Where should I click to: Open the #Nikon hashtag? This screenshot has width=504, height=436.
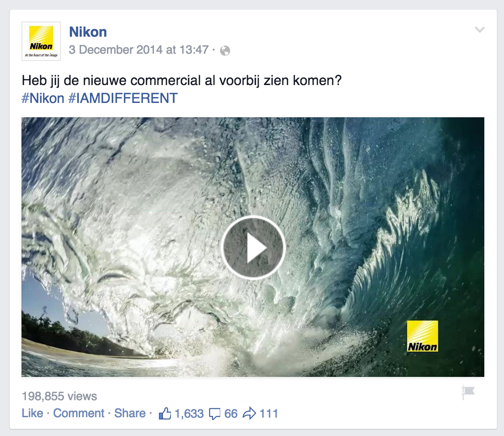click(43, 98)
